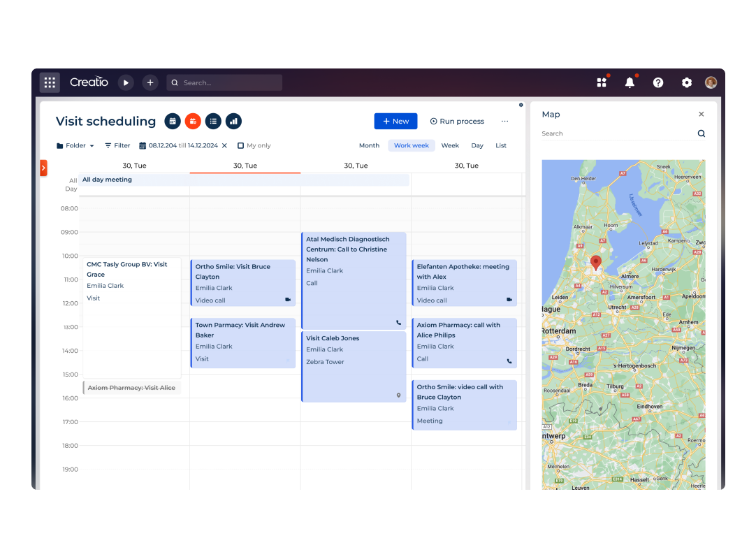Expand the Folder dropdown
This screenshot has height=559, width=756.
[74, 145]
